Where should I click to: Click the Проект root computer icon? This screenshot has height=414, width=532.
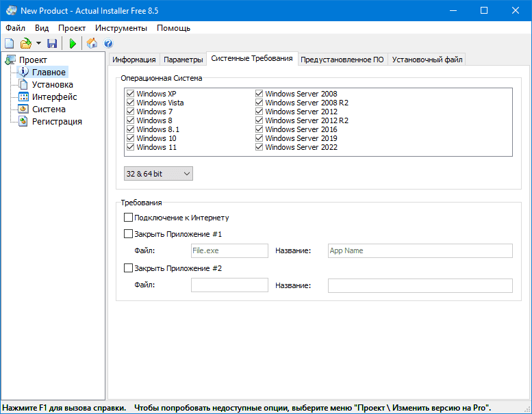coord(10,60)
